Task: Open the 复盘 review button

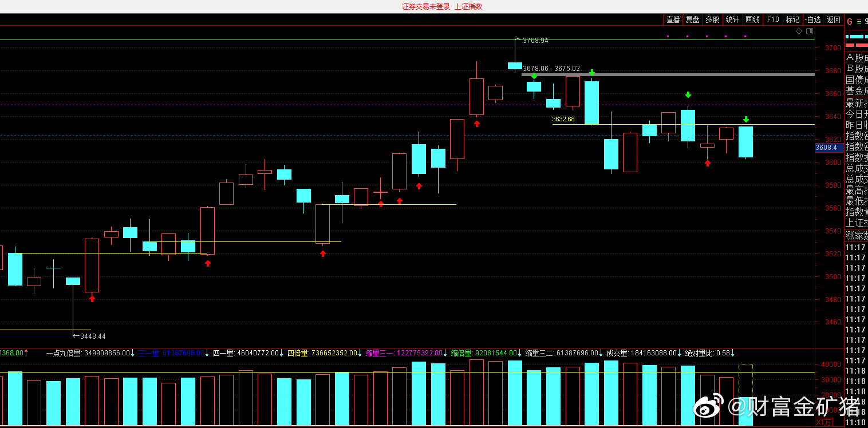Action: point(693,19)
